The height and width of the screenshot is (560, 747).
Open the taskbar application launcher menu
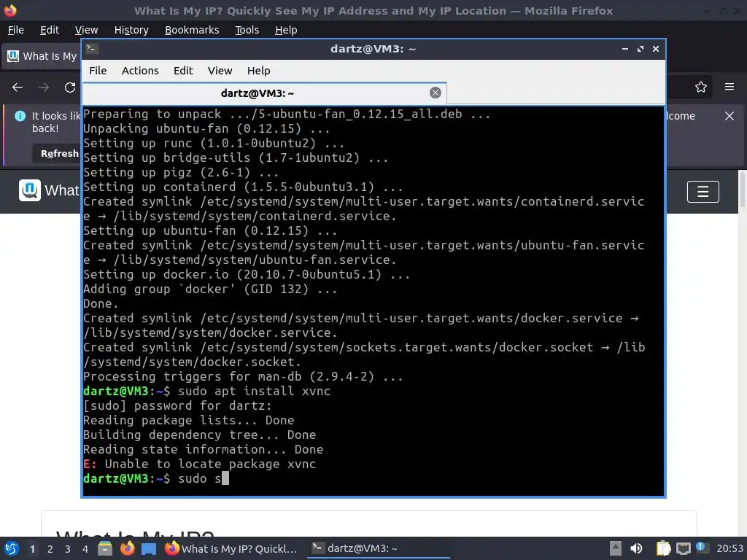(x=12, y=548)
